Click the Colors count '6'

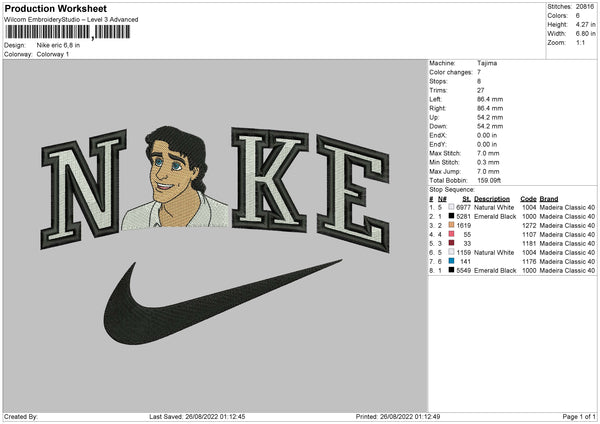coord(578,16)
